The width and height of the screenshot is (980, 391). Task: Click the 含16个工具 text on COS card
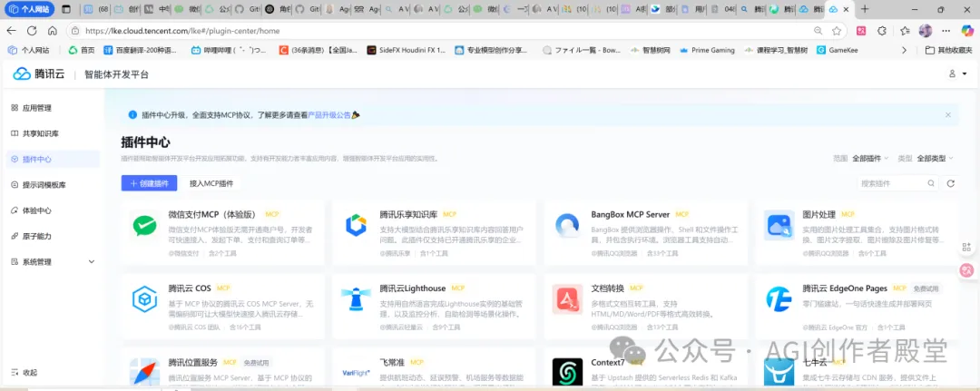coord(245,327)
